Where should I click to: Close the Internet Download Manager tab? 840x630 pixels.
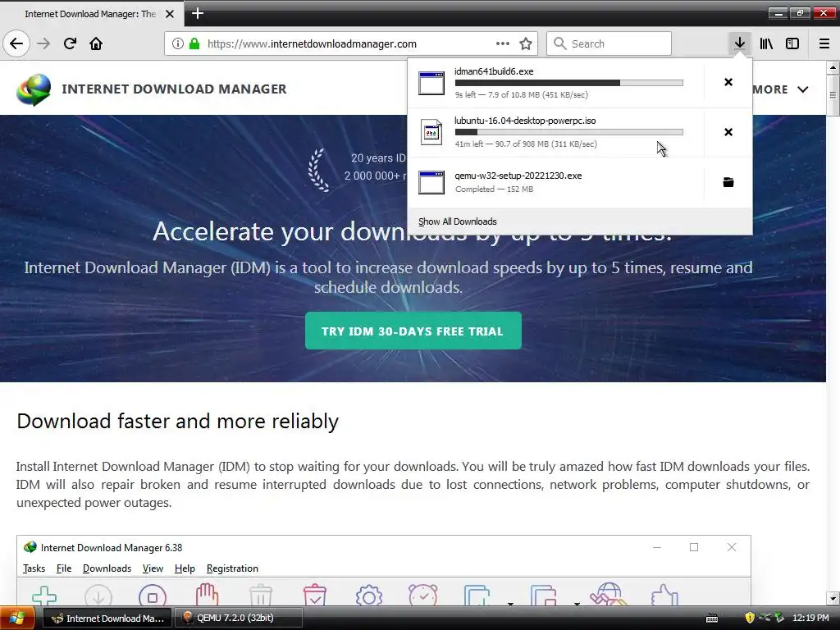click(x=169, y=14)
